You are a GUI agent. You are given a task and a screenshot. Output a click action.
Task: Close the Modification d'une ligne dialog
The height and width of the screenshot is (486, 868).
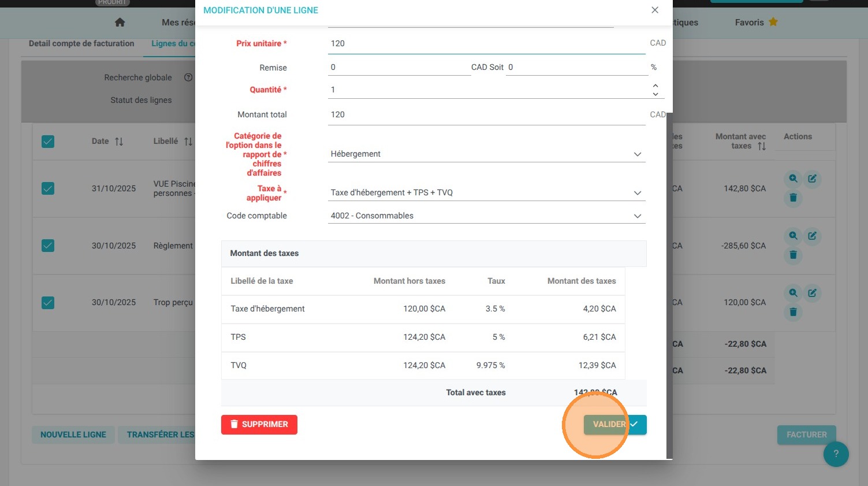tap(655, 10)
